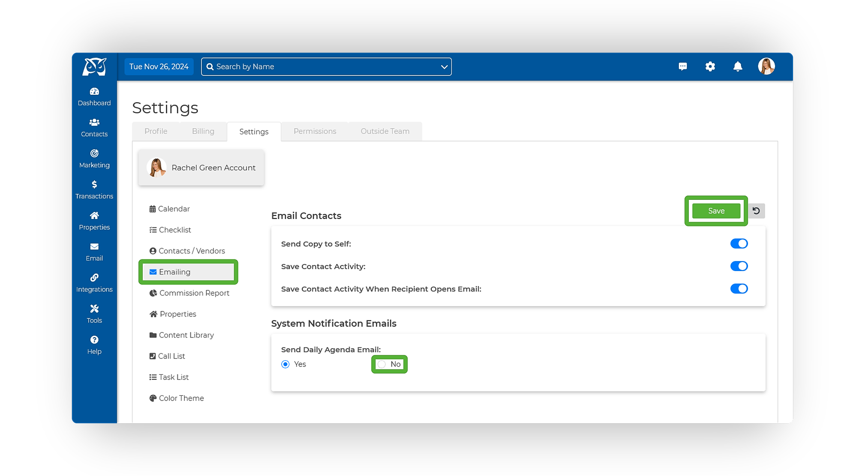868x476 pixels.
Task: Open Contacts / Vendors settings
Action: [187, 251]
